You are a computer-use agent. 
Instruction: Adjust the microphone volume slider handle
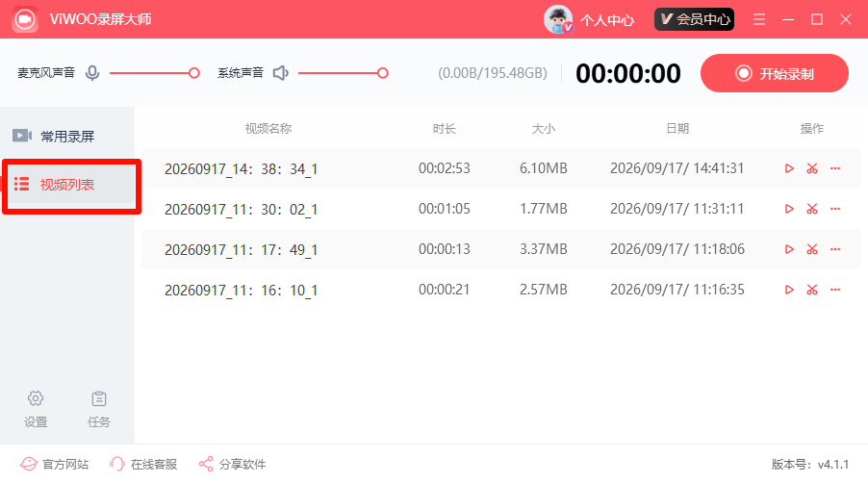(193, 73)
